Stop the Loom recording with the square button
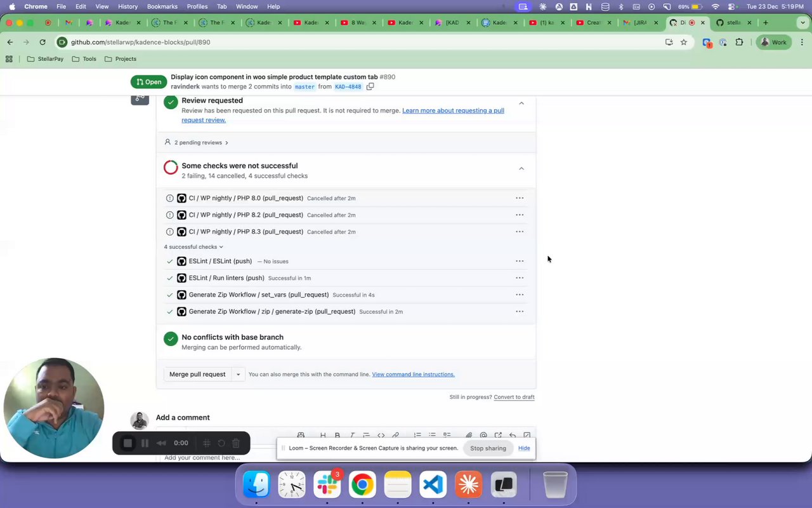 pyautogui.click(x=128, y=443)
